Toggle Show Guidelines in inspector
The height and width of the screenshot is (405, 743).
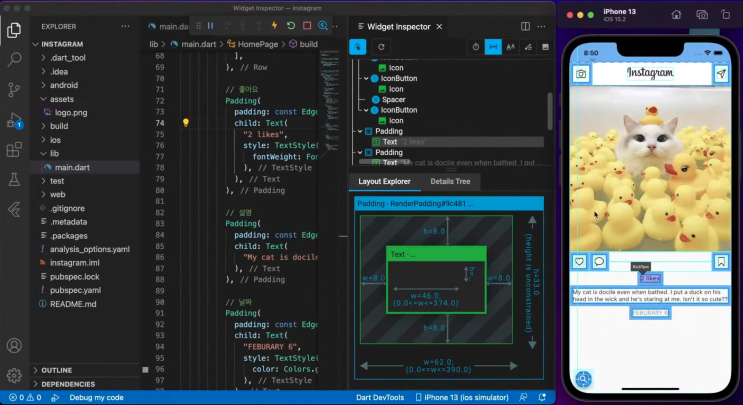tap(493, 47)
